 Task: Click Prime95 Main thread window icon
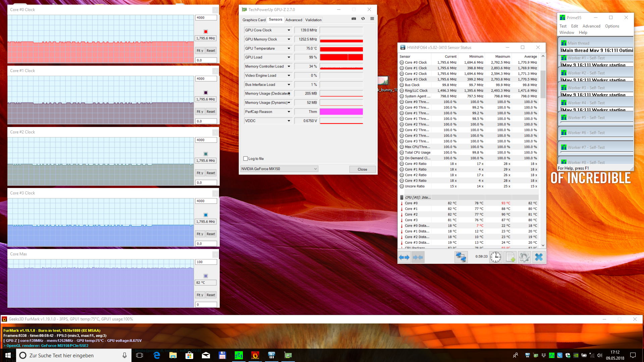tap(564, 43)
